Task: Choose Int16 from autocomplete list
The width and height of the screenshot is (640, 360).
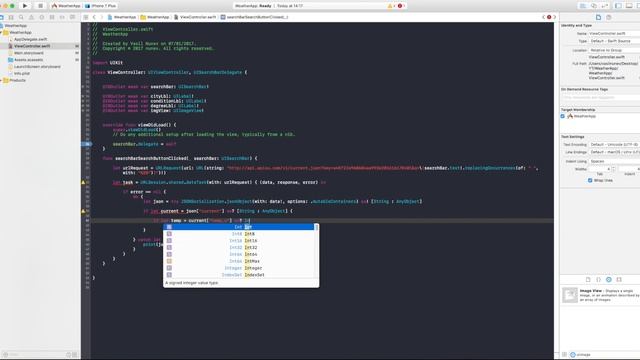Action: point(241,241)
